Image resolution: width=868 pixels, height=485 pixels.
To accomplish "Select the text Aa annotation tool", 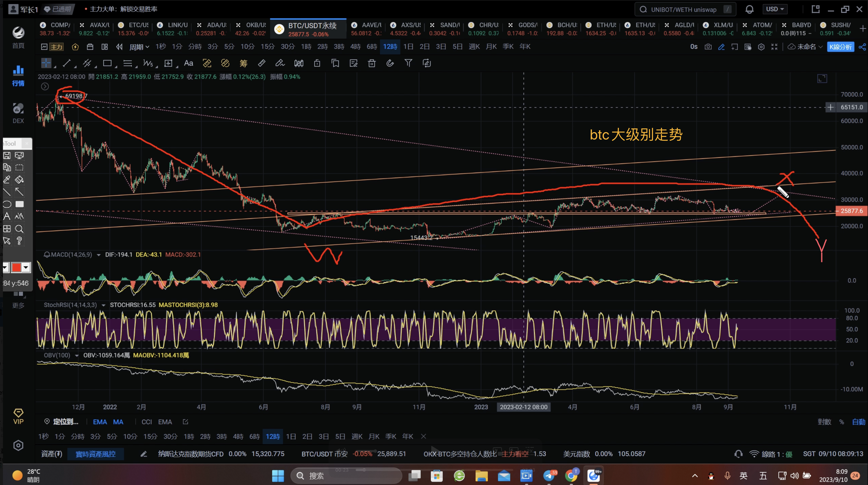I will click(x=188, y=63).
